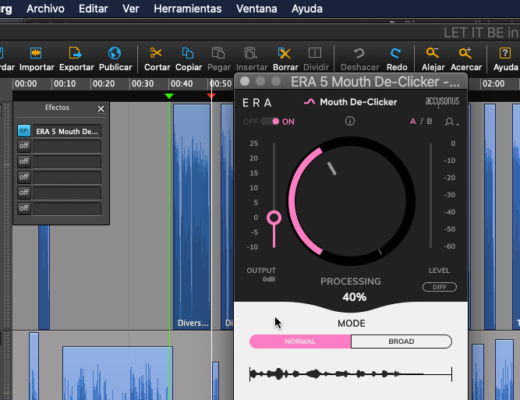Screen dimensions: 520x400
Task: Click the red timeline marker
Action: tap(211, 96)
